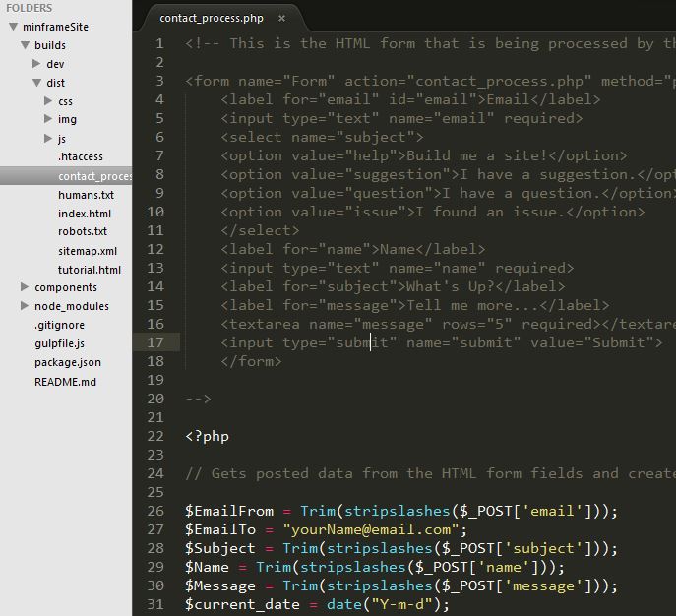Viewport: 676px width, 616px height.
Task: Click the dev folder label
Action: click(x=55, y=64)
